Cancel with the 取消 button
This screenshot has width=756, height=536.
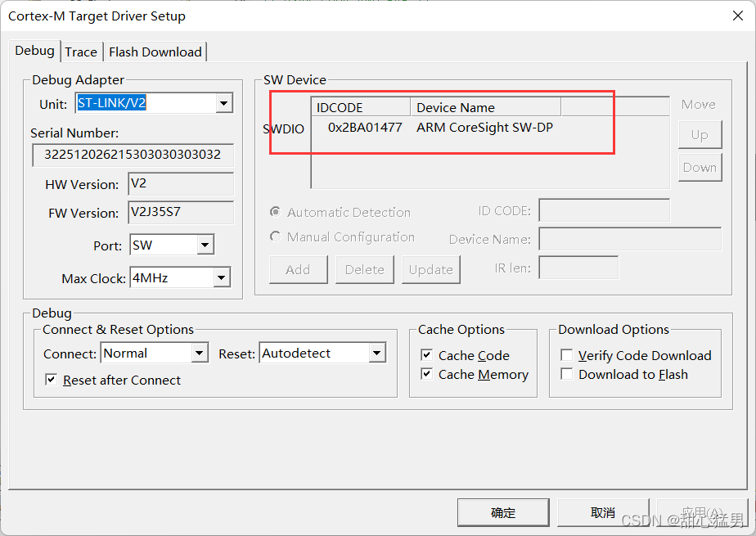coord(603,512)
